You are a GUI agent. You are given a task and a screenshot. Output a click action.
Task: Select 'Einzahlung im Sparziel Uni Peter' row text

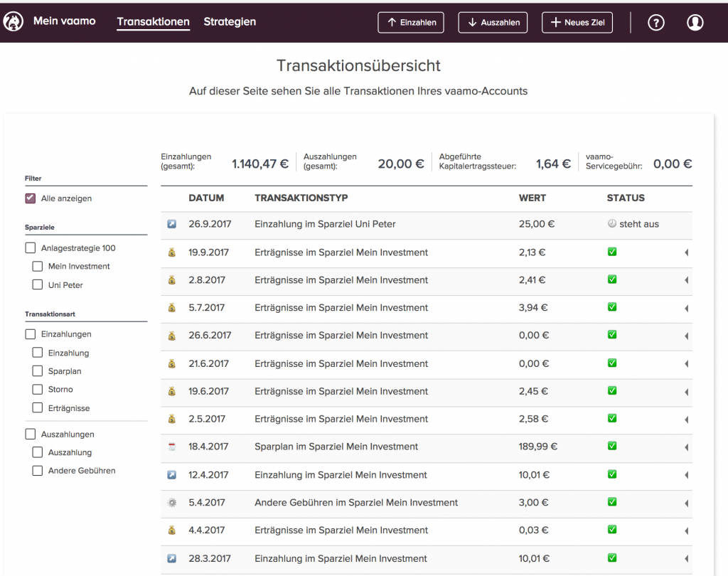[x=325, y=224]
